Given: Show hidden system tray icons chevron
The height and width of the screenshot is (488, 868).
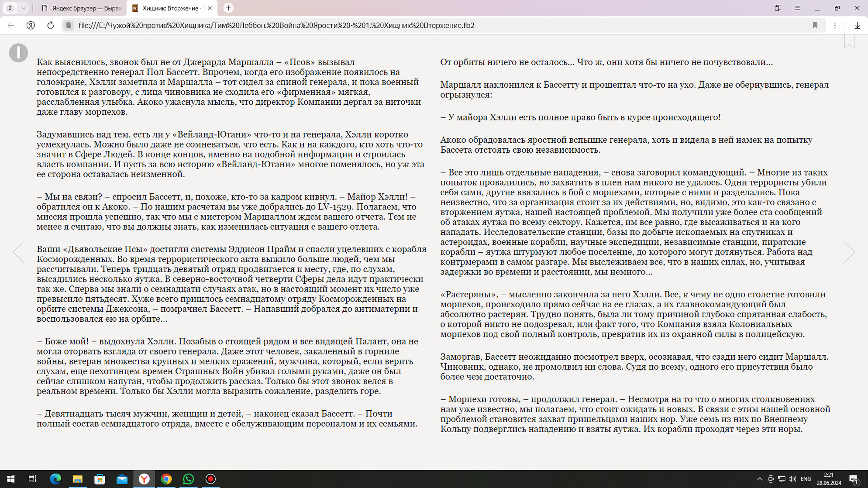Looking at the screenshot, I should 760,479.
